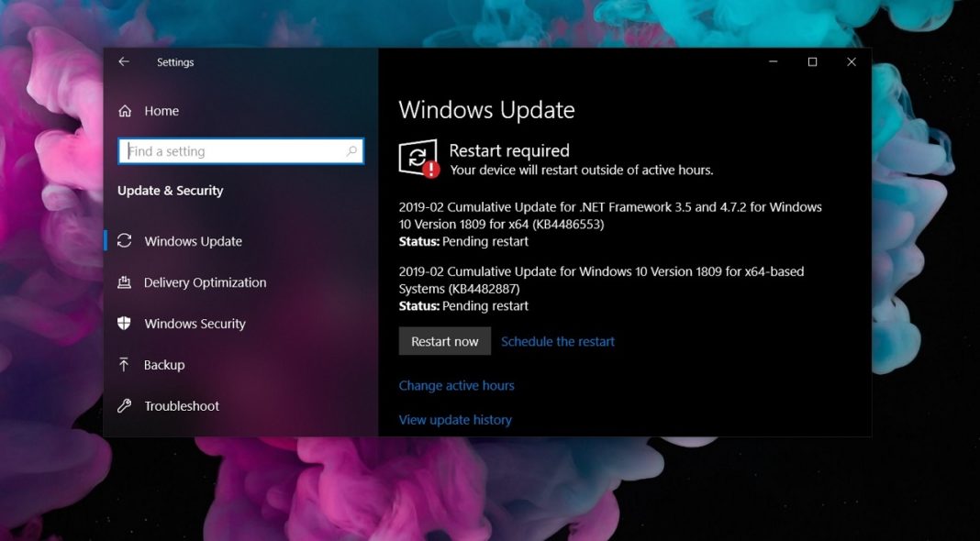Click the Delivery Optimization icon

pos(125,282)
